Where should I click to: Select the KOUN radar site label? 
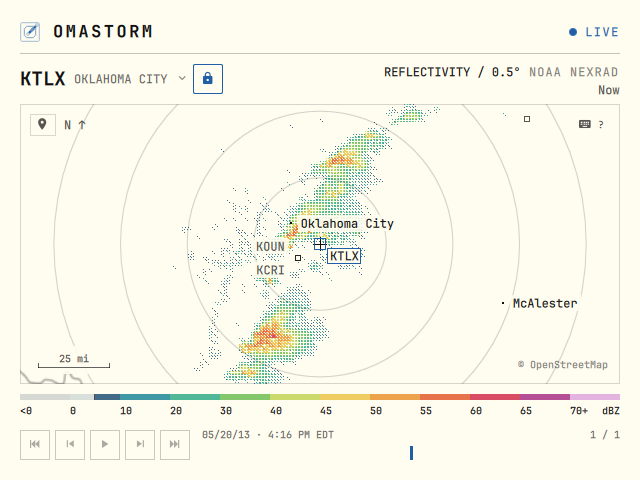point(270,247)
